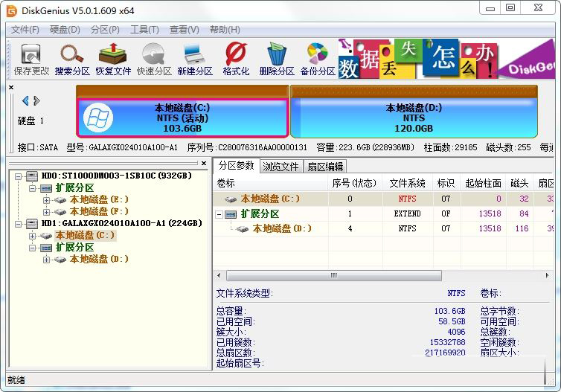The height and width of the screenshot is (392, 561).
Task: Expand 本地磁盘(E:) in the disk tree
Action: click(x=47, y=200)
